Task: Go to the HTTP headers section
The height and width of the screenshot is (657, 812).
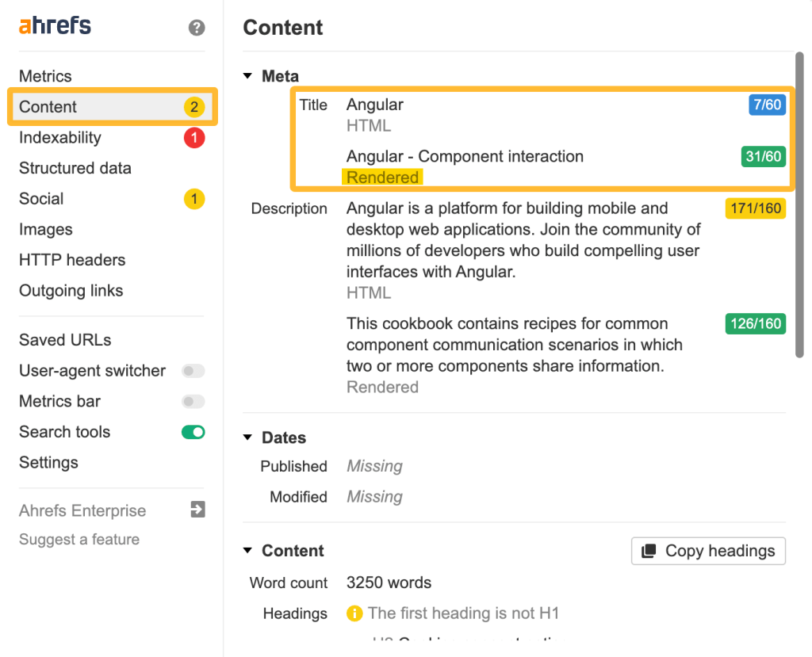Action: (72, 260)
